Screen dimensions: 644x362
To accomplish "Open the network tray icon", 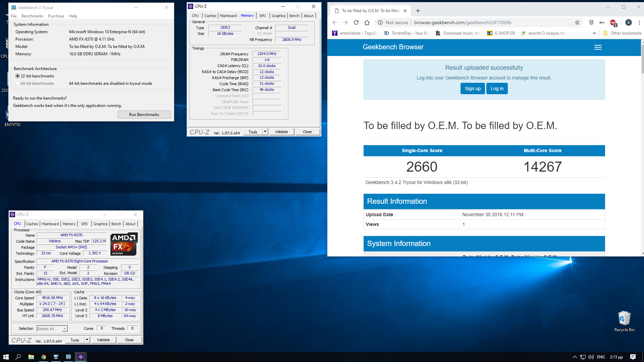I will tap(583, 357).
